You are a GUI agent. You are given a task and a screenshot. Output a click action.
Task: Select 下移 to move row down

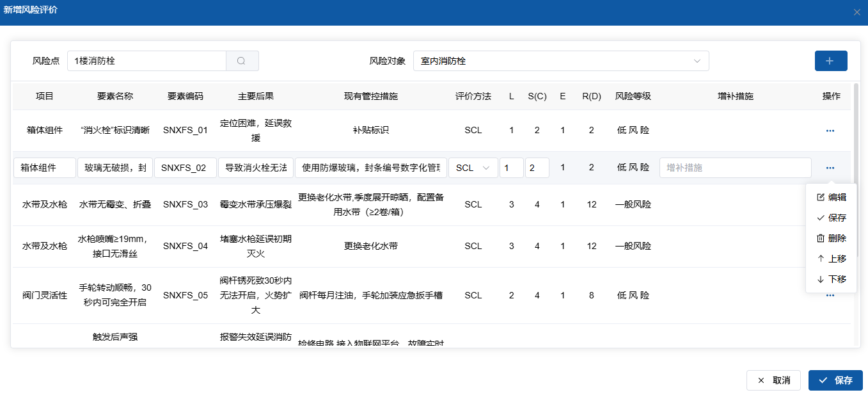831,279
